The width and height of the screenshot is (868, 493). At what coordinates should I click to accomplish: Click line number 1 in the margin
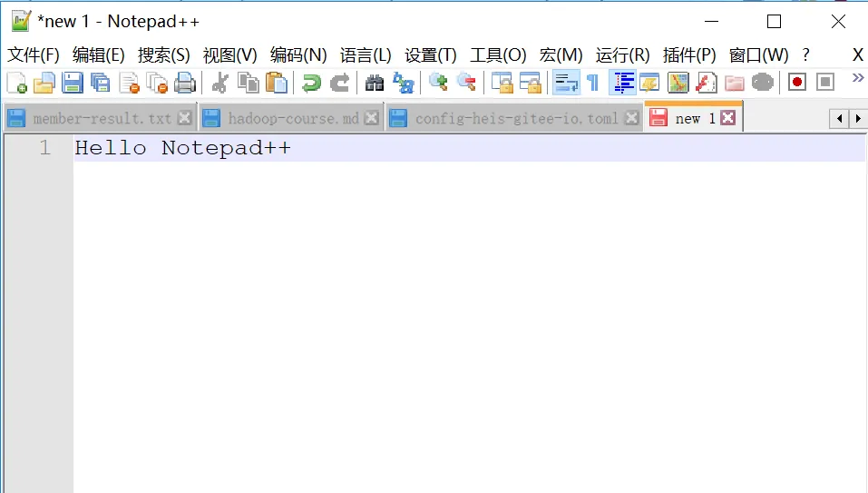pos(44,148)
